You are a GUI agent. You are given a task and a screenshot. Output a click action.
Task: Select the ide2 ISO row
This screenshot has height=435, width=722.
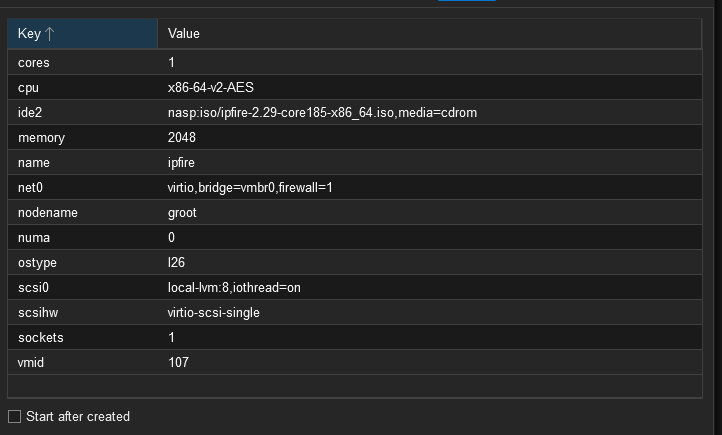click(355, 112)
